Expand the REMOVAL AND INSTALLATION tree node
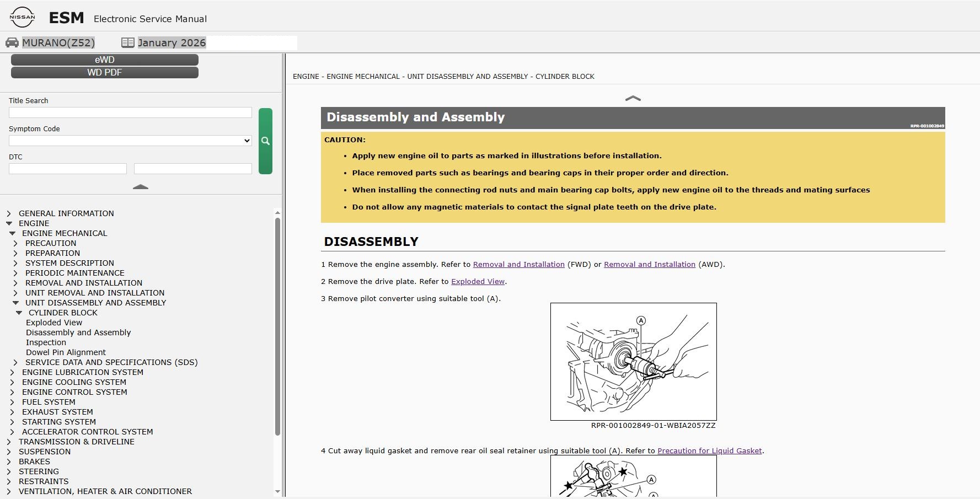The width and height of the screenshot is (980, 499). 15,283
